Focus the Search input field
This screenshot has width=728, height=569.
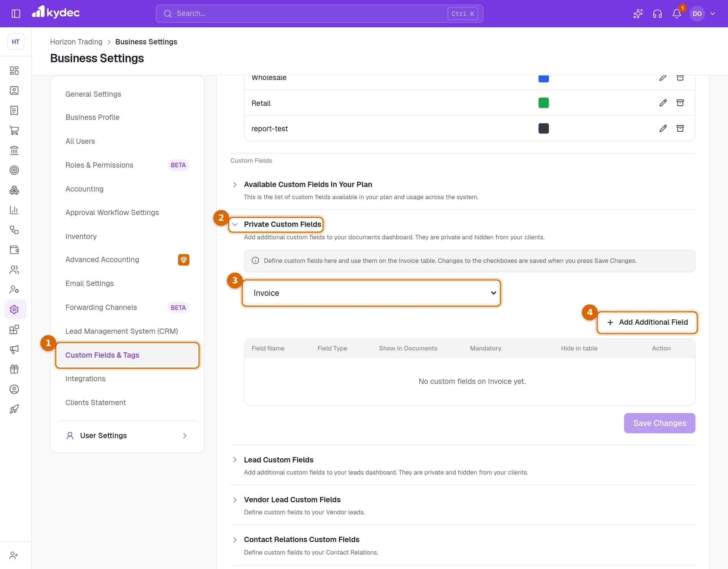click(x=319, y=14)
